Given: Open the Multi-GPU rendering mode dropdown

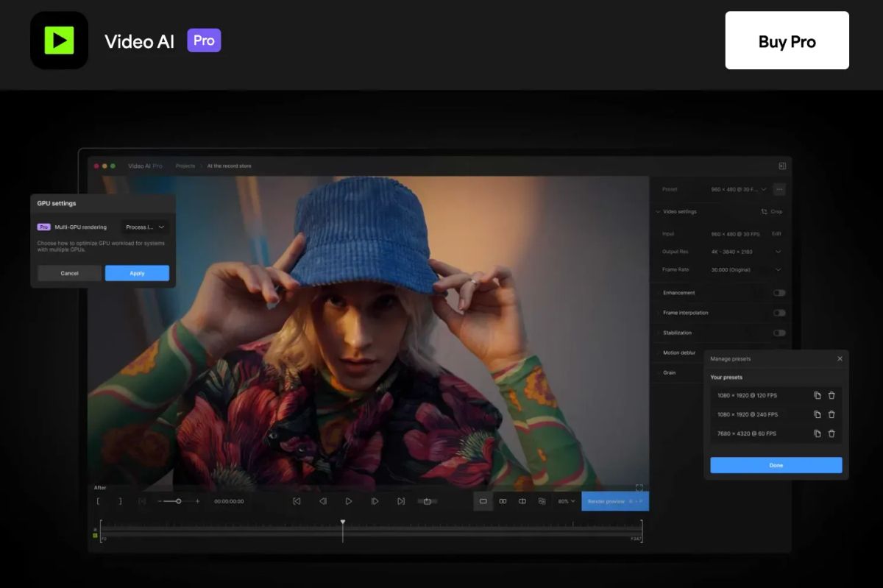Looking at the screenshot, I should coord(145,227).
